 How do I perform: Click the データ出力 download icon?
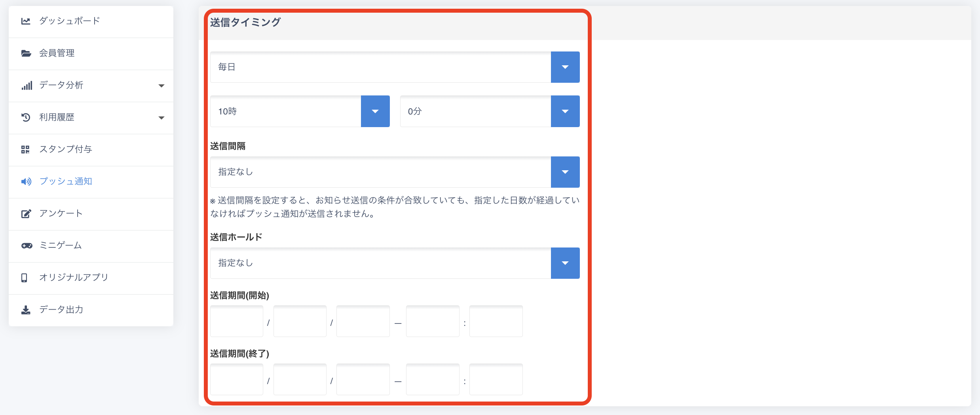26,310
